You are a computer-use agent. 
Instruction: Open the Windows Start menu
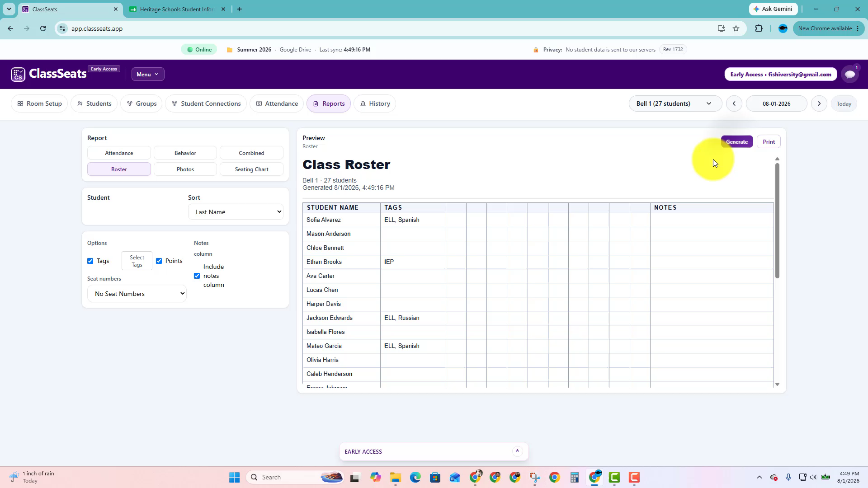234,477
